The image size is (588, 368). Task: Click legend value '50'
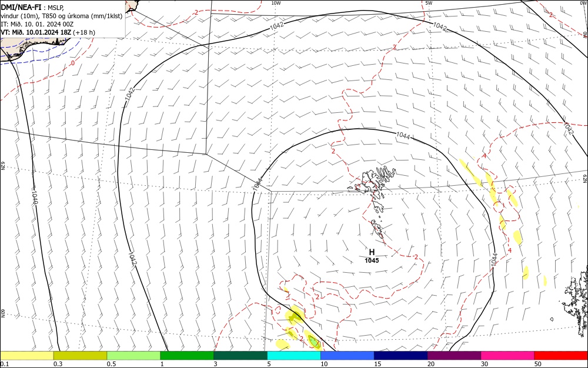538,364
